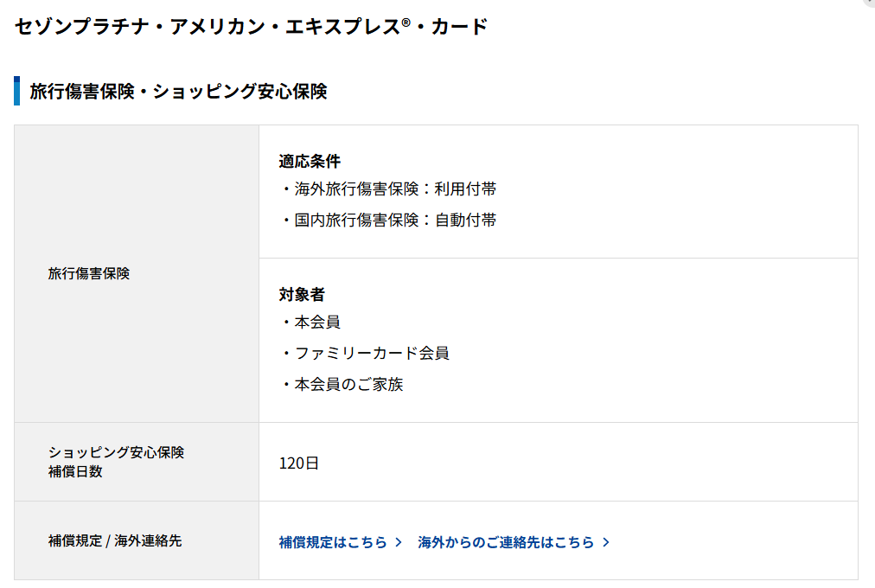Click the page title セゾンプラチナ・アメリカン・エキスプレス・カード
Viewport: 875px width, 588px height.
[x=251, y=27]
